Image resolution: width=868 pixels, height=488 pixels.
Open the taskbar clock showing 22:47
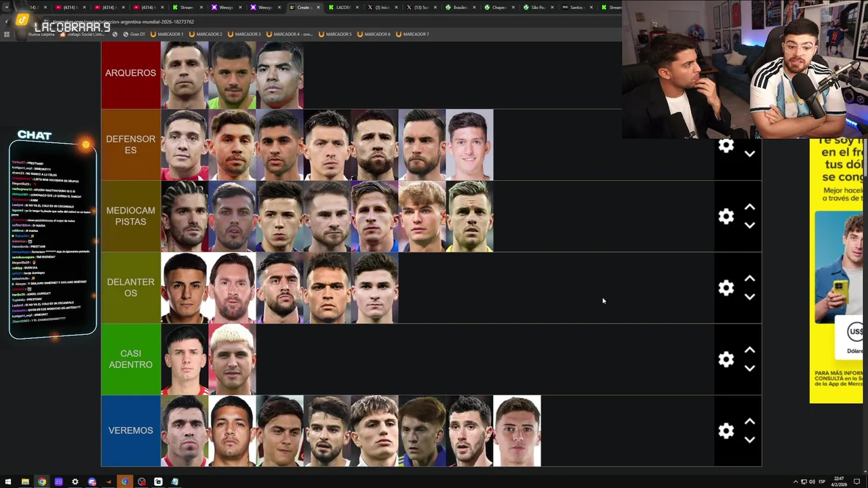point(840,482)
